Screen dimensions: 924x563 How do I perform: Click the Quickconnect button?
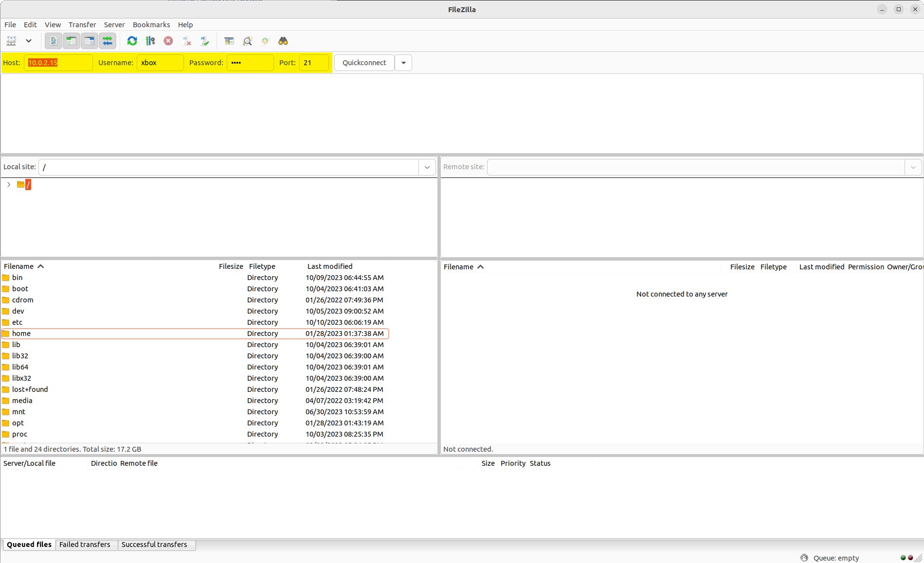pyautogui.click(x=364, y=63)
